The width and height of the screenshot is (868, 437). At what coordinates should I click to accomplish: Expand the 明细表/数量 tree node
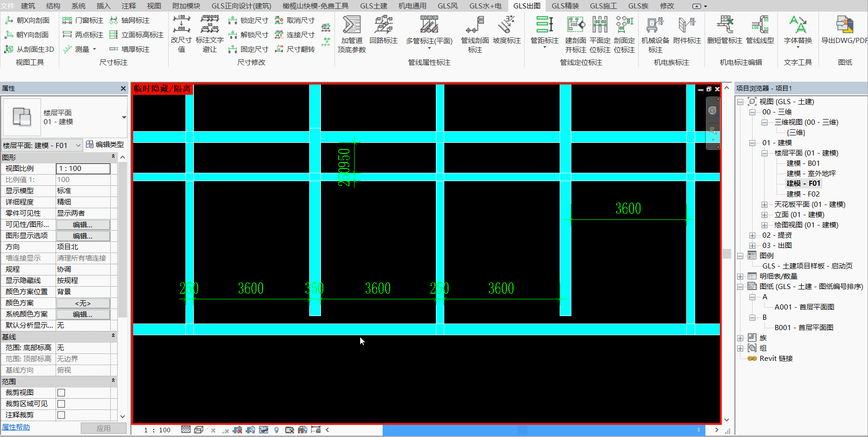coord(740,276)
